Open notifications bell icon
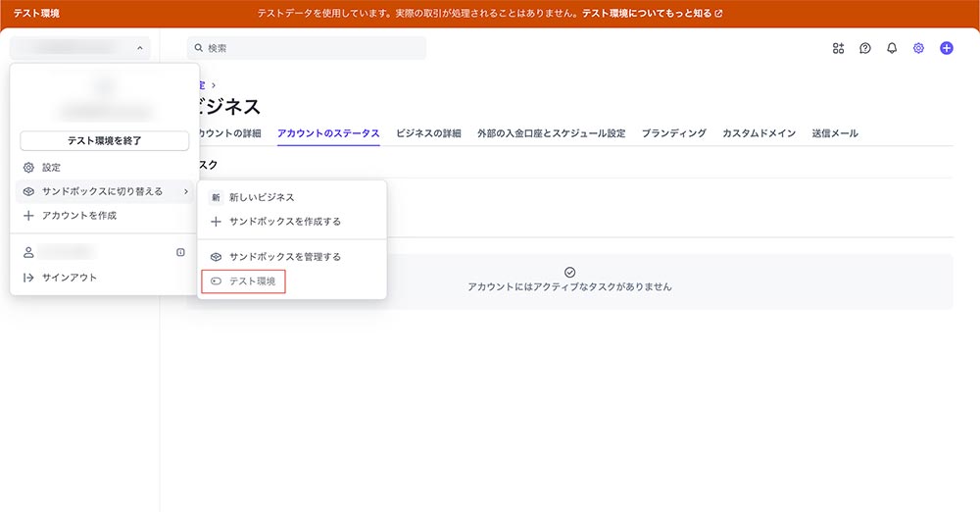 coord(892,48)
